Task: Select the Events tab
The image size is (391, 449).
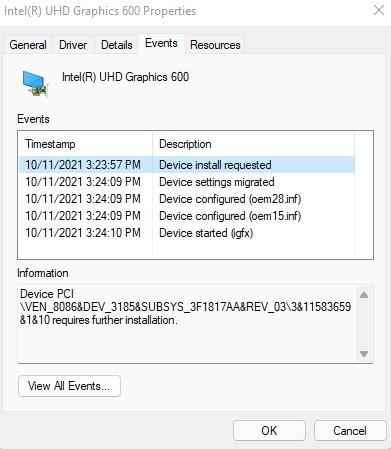Action: [161, 43]
